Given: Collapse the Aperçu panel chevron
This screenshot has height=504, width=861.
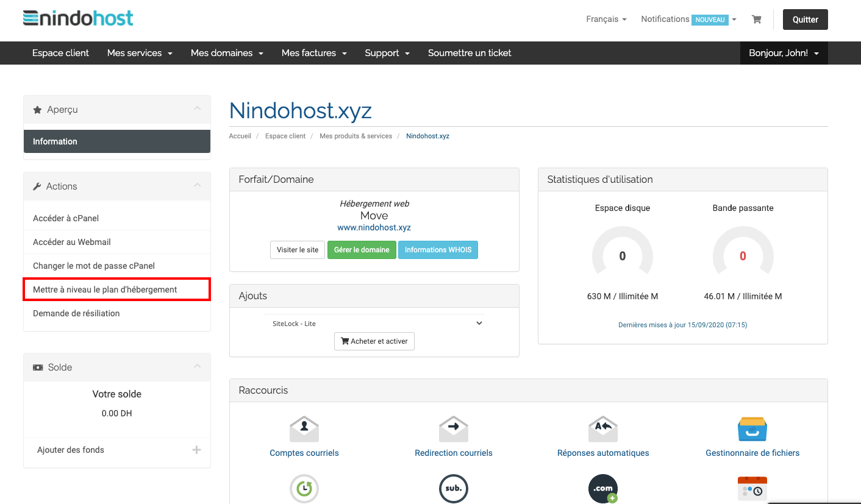Looking at the screenshot, I should pyautogui.click(x=197, y=108).
